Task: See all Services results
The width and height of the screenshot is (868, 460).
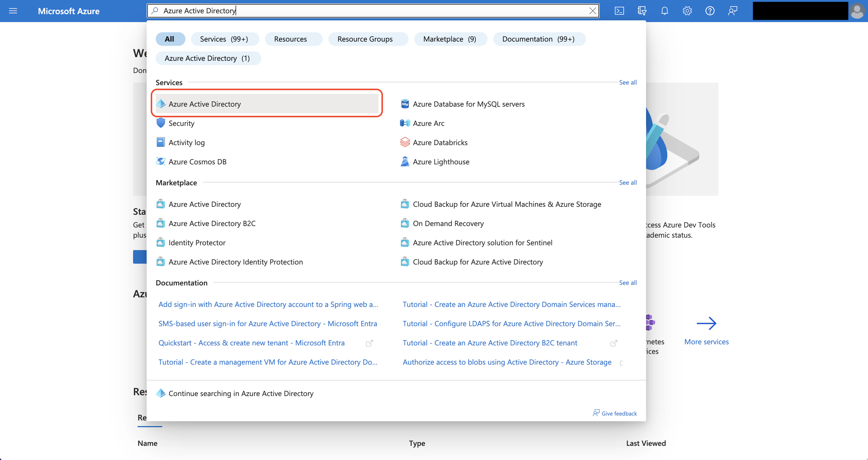Action: pos(628,83)
